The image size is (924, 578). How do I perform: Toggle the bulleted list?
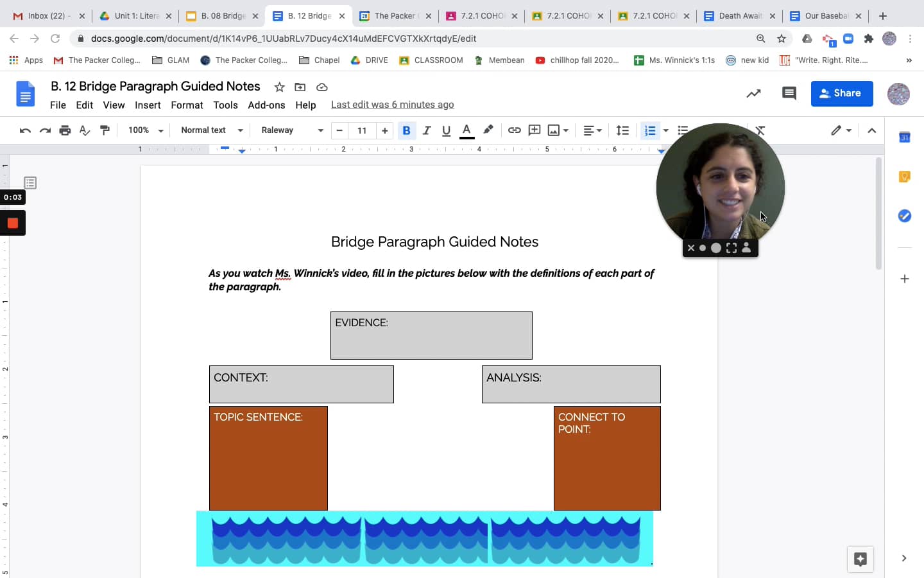pyautogui.click(x=683, y=130)
